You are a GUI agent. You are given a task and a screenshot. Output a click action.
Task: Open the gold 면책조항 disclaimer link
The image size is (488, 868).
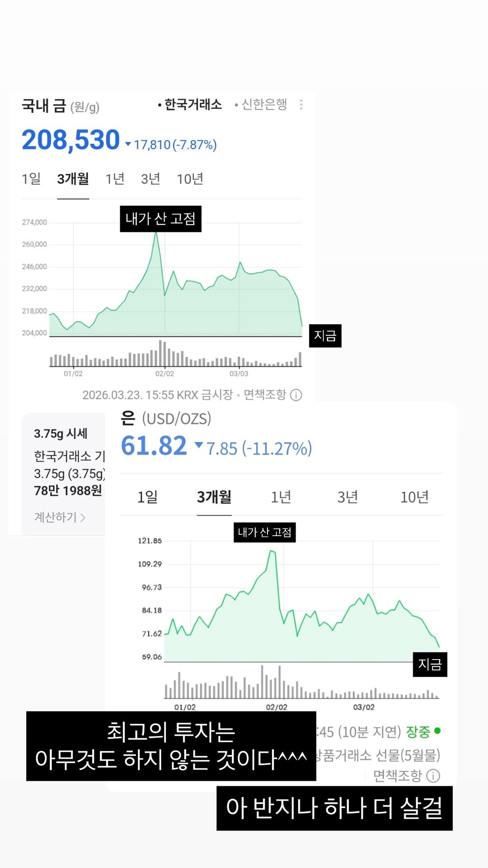265,395
